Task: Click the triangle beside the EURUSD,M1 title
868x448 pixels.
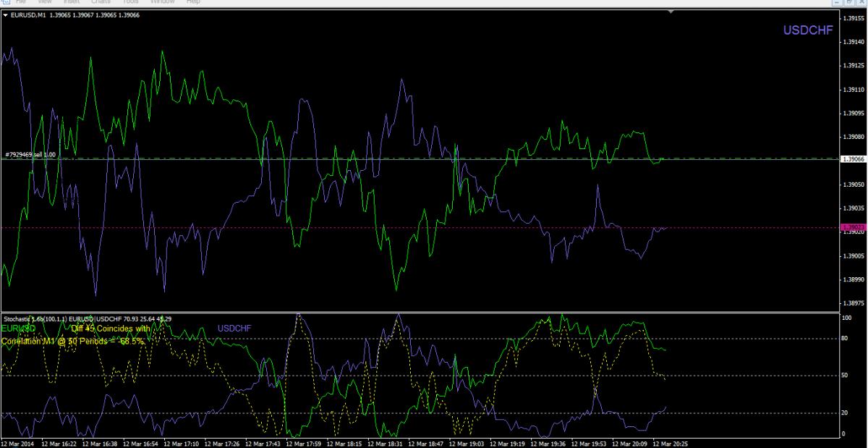Action: point(6,14)
